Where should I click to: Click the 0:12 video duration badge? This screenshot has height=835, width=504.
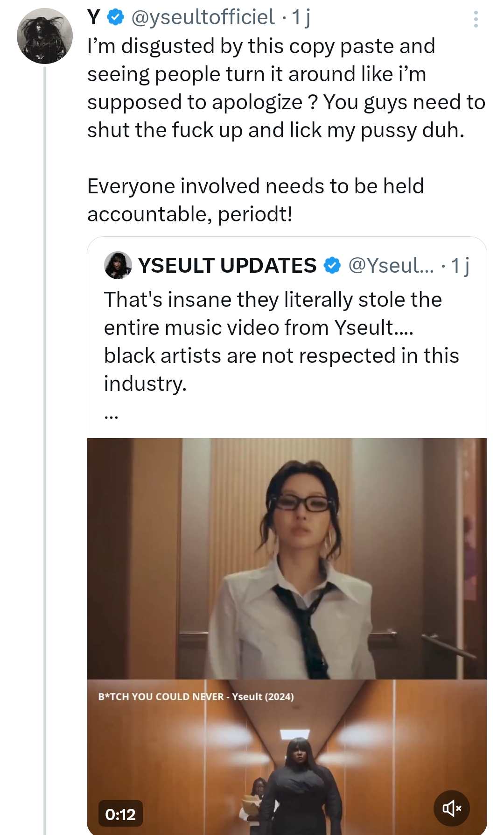(120, 814)
